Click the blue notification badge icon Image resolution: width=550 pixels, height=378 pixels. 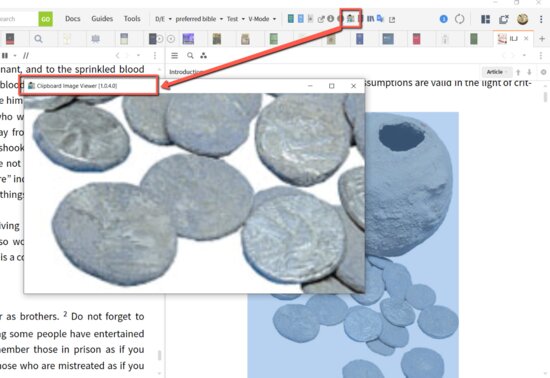[443, 19]
